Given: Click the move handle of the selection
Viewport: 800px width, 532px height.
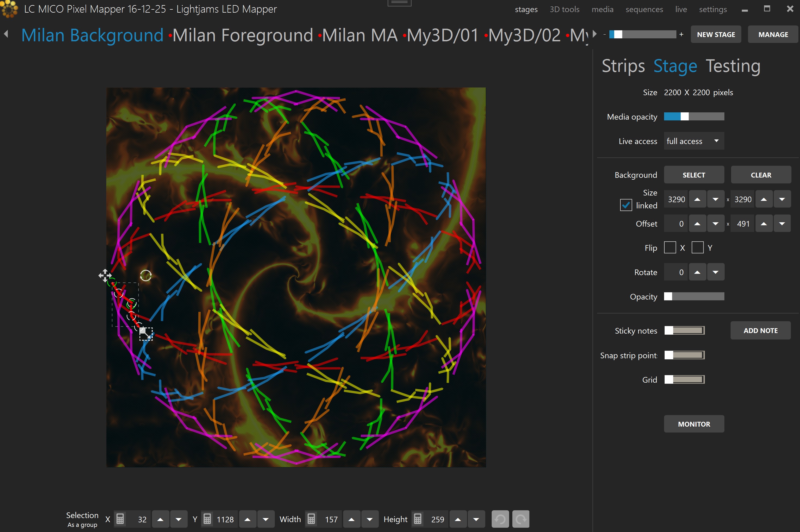Looking at the screenshot, I should (105, 275).
